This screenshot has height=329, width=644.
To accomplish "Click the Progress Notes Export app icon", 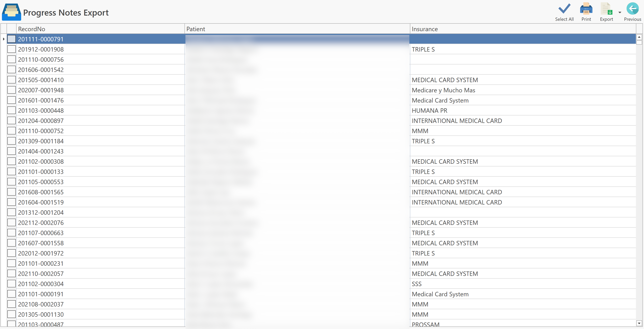I will [11, 12].
